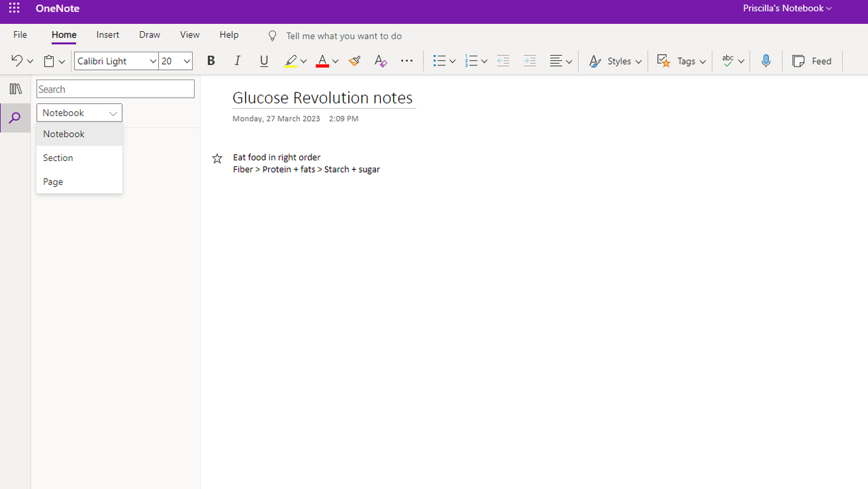Switch to the Insert tab
The width and height of the screenshot is (868, 489).
tap(108, 35)
